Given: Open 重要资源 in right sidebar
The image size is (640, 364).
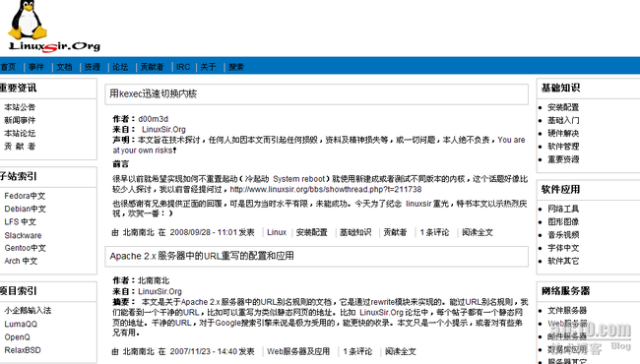Looking at the screenshot, I should [x=563, y=159].
